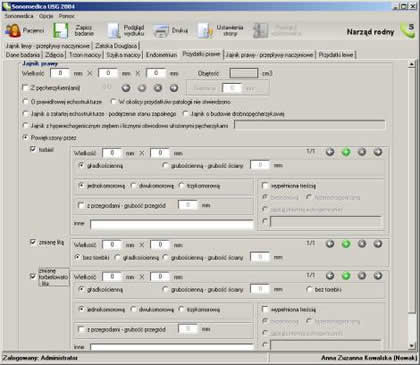Click the first Wielkość field under Jajnik prawy
This screenshot has height=365, width=420.
pos(60,73)
